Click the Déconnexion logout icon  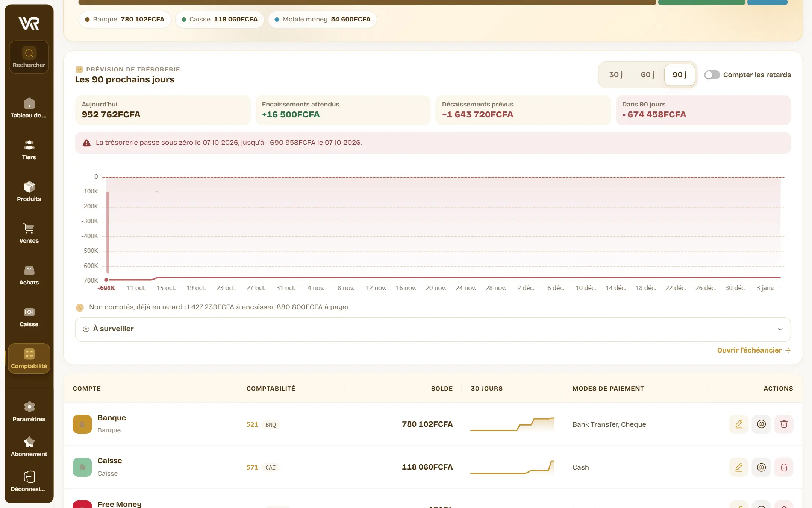coord(29,477)
